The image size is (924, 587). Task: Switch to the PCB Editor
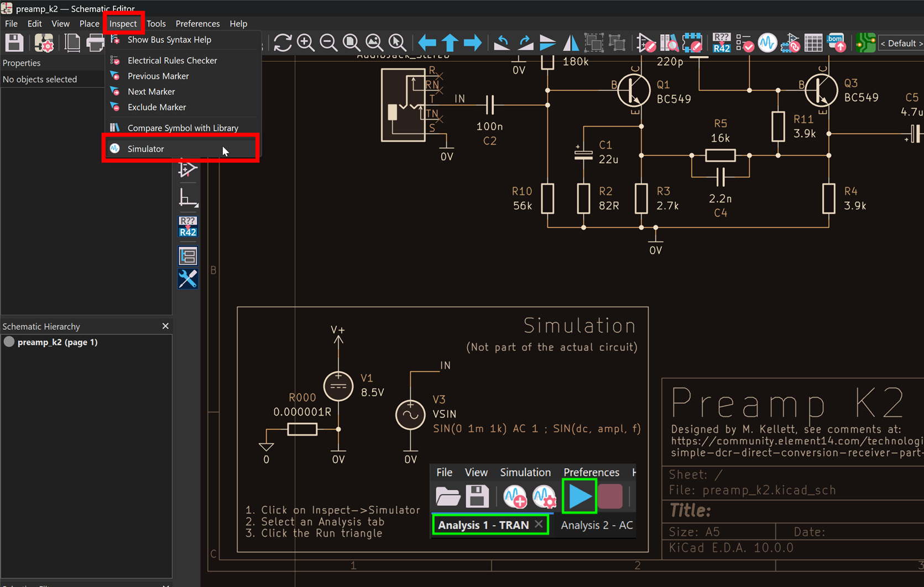[865, 43]
